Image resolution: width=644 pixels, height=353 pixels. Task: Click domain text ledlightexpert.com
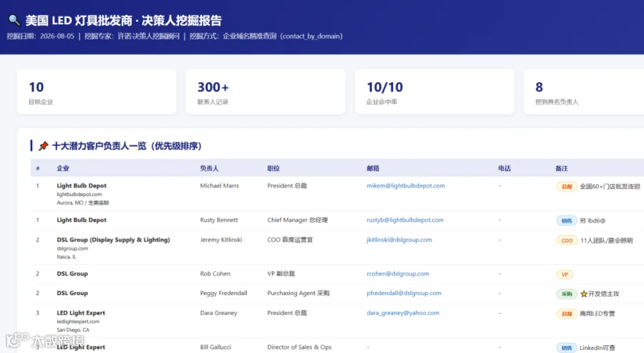(x=78, y=321)
